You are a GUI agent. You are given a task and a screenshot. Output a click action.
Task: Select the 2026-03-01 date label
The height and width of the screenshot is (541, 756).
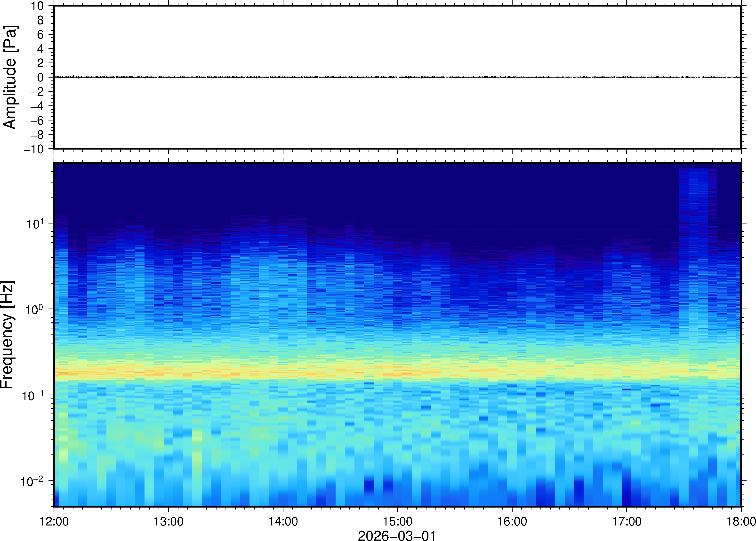coord(396,535)
